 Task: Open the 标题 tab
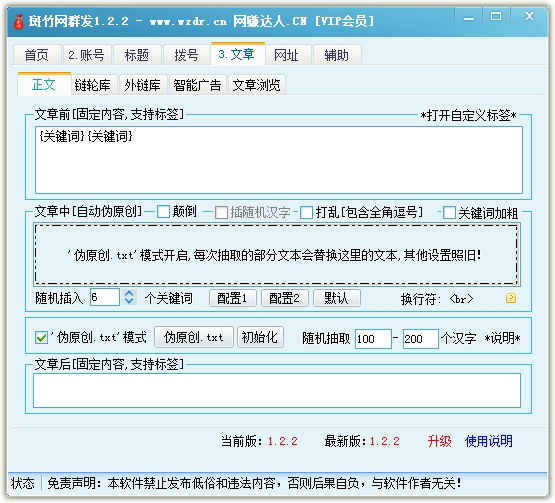click(137, 55)
